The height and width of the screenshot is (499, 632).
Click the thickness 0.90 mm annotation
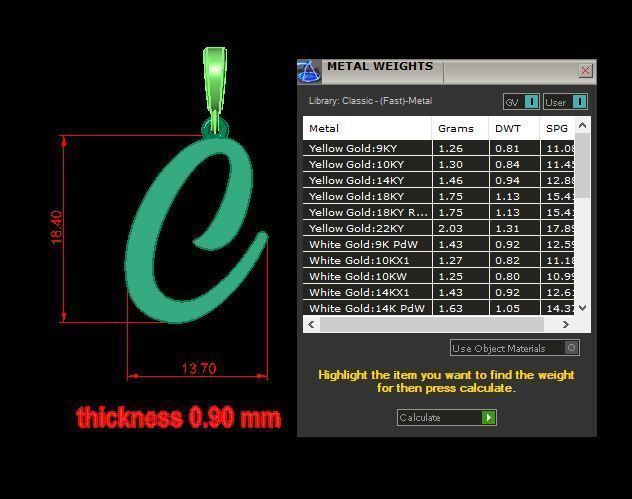(x=178, y=417)
